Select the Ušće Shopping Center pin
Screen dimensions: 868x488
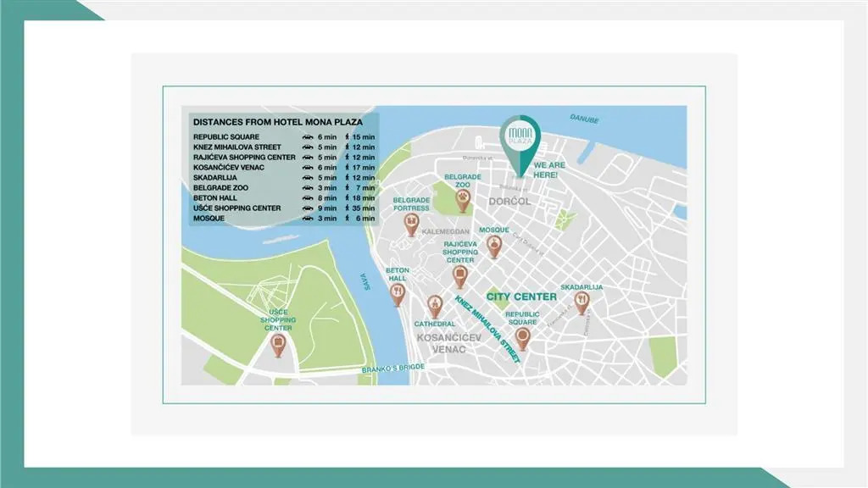(x=278, y=344)
